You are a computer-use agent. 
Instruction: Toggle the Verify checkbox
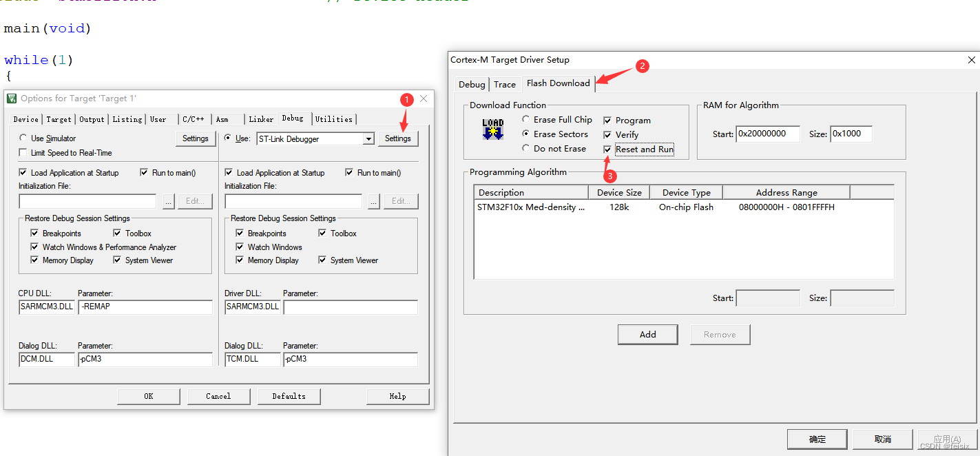pyautogui.click(x=607, y=135)
